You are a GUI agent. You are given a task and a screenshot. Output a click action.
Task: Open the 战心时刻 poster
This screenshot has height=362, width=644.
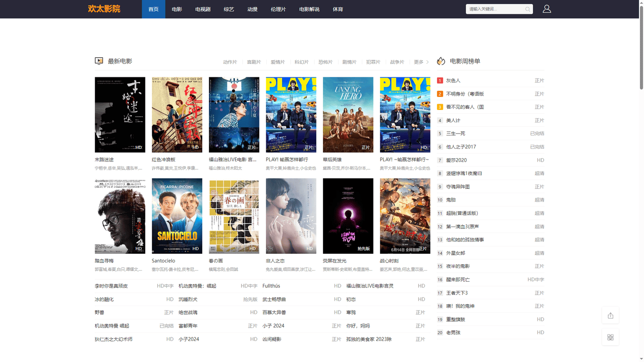[x=405, y=216]
